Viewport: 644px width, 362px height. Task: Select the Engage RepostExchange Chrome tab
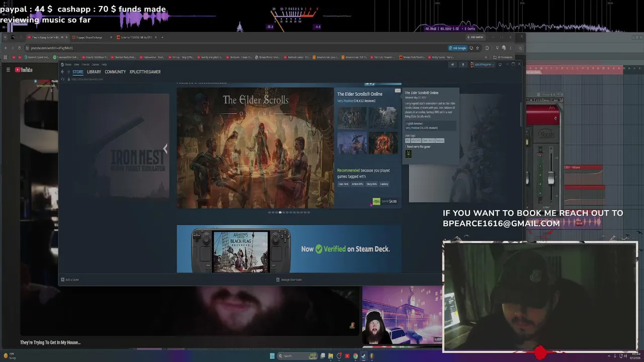92,37
